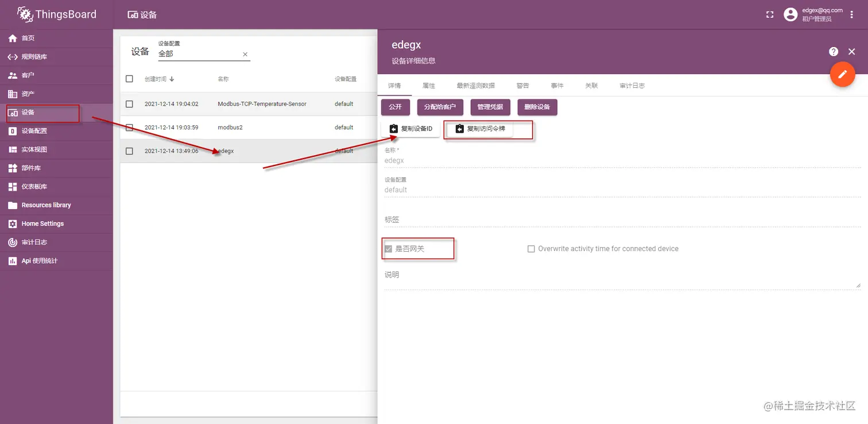Click the 设备配置 column header in table
The height and width of the screenshot is (424, 868).
pos(346,79)
